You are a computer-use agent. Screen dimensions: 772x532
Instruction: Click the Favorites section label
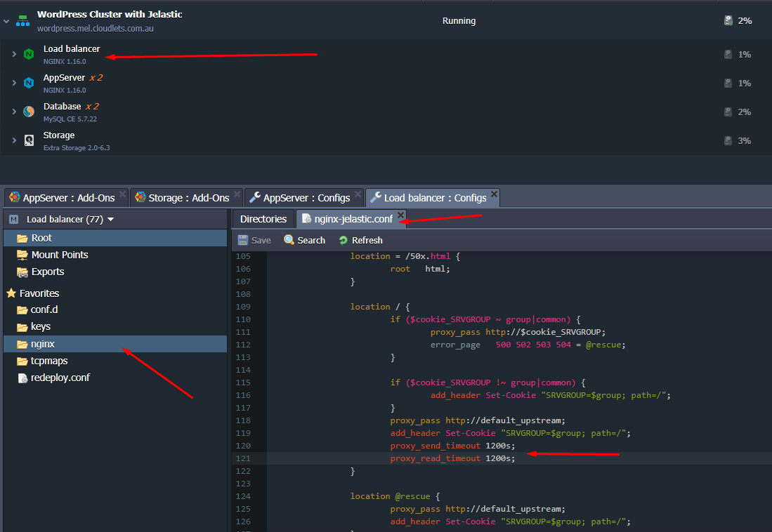pyautogui.click(x=39, y=293)
